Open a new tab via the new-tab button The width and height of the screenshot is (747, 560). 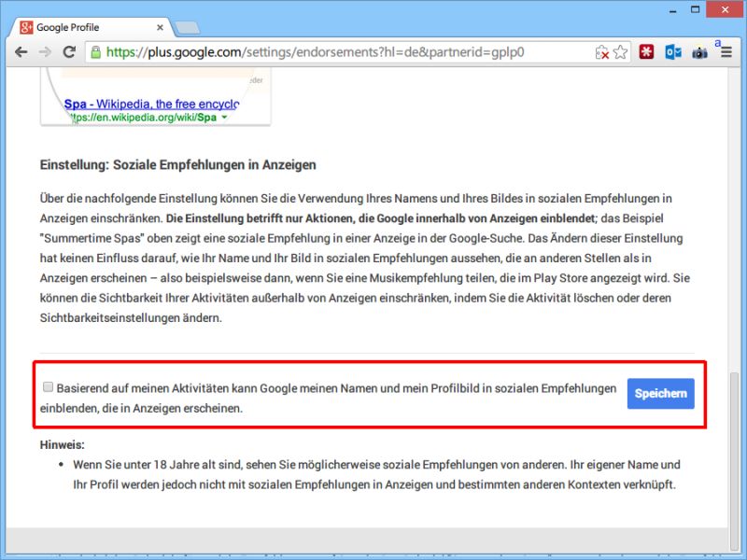[188, 28]
